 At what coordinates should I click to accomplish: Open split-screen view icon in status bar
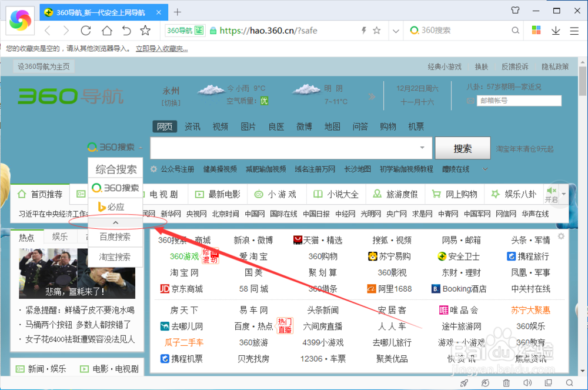pyautogui.click(x=549, y=383)
